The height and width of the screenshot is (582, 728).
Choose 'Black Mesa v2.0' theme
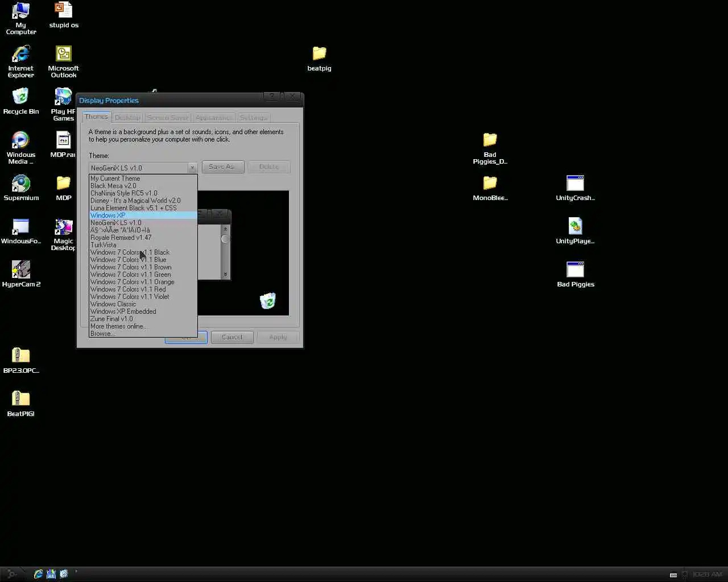pos(143,186)
